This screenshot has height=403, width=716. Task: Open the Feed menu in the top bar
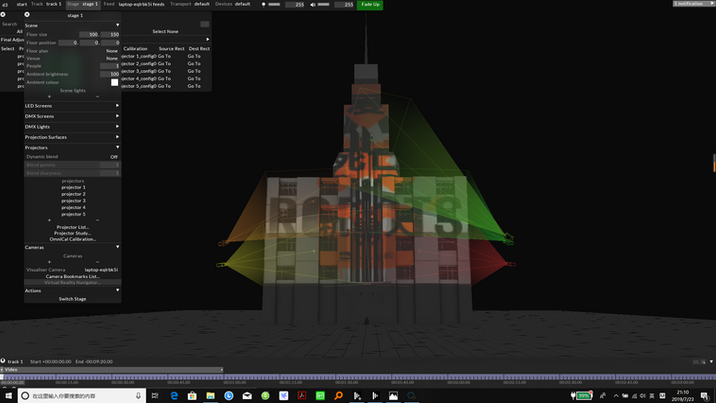click(134, 4)
